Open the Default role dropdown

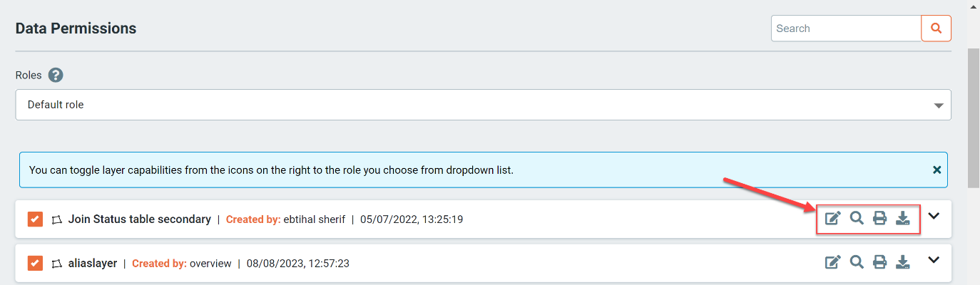point(483,105)
